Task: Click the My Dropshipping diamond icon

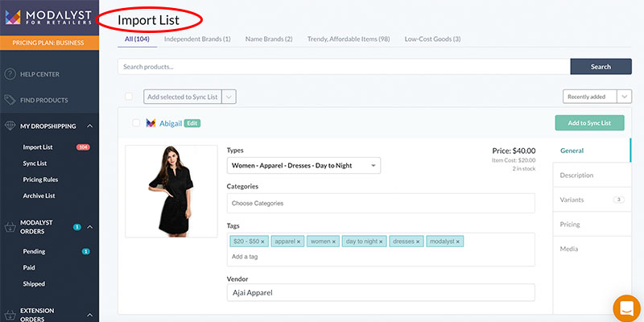Action: point(10,126)
